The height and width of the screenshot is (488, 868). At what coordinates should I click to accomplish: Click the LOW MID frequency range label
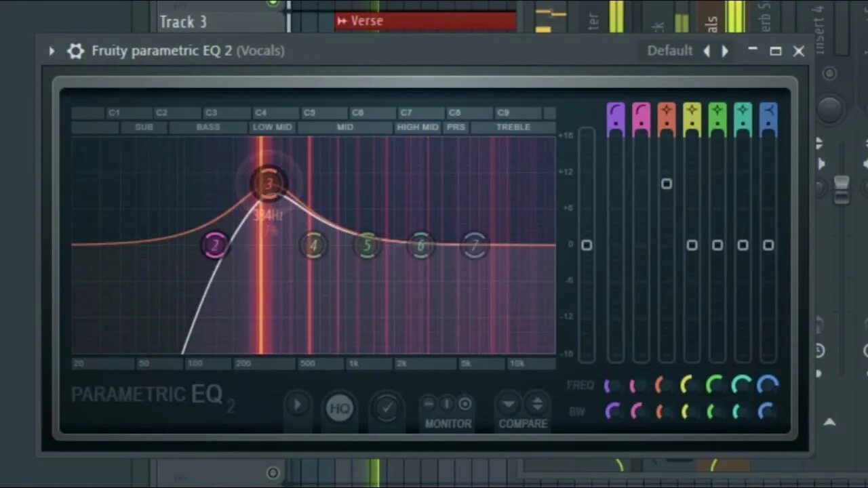[273, 127]
